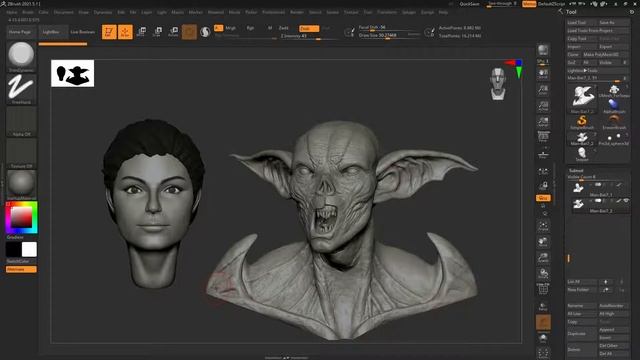The width and height of the screenshot is (640, 360).
Task: Render with the BPR icon
Action: coord(543,51)
